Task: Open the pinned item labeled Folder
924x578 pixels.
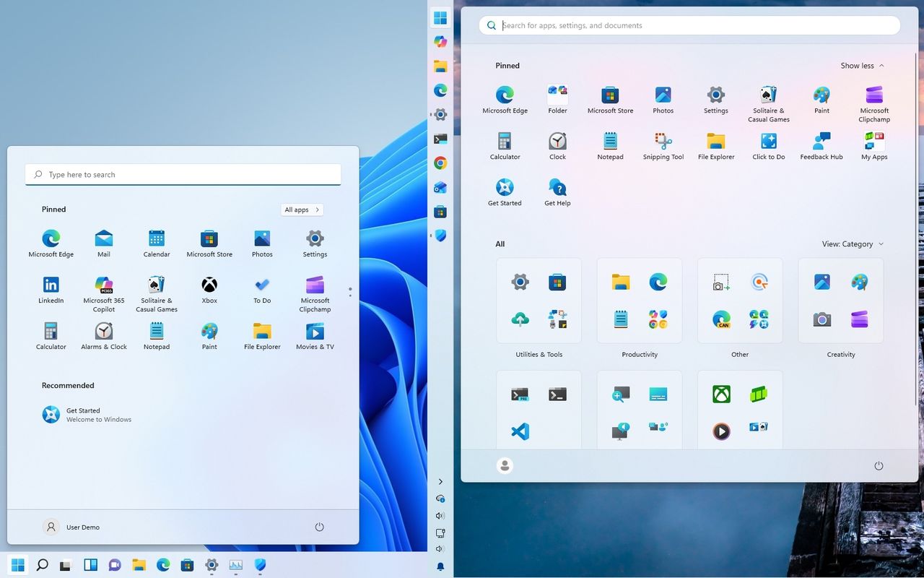Action: (x=557, y=100)
